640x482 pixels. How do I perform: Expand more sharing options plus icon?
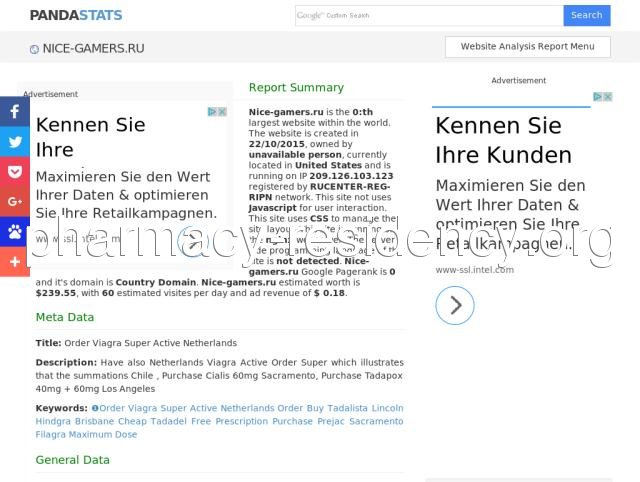coord(15,262)
